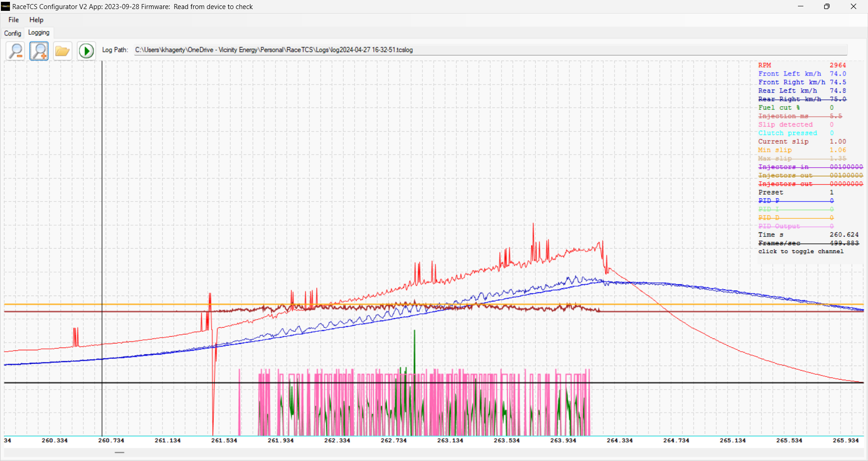Show the Rear Right km/h channel
This screenshot has height=461, width=868.
coord(802,99)
